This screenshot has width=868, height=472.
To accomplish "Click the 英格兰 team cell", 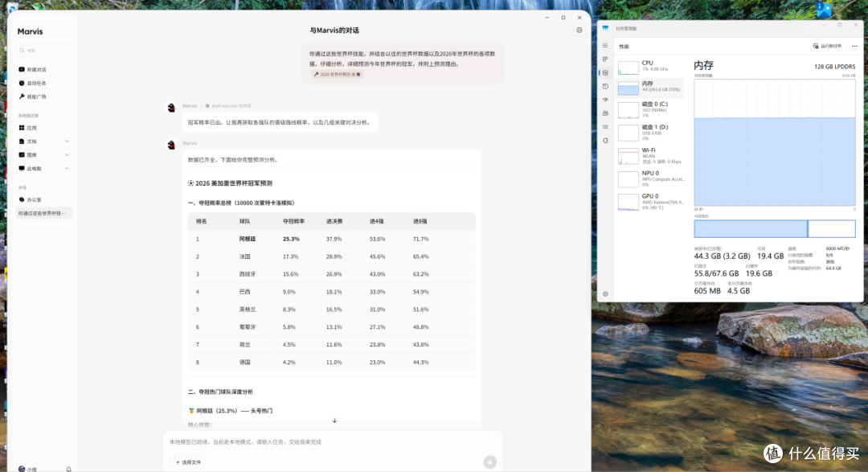I will point(248,309).
